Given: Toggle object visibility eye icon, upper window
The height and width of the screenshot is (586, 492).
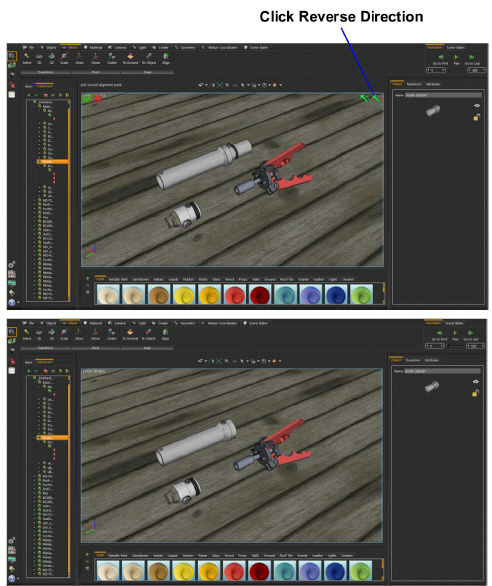Looking at the screenshot, I should (x=477, y=106).
